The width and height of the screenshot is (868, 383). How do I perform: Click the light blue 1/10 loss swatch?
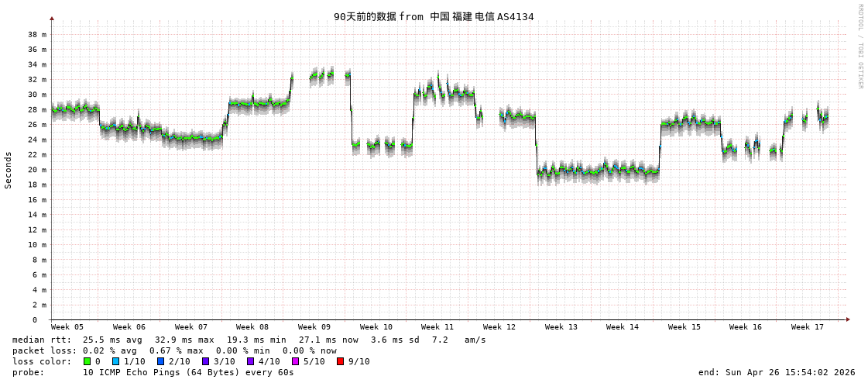click(116, 361)
